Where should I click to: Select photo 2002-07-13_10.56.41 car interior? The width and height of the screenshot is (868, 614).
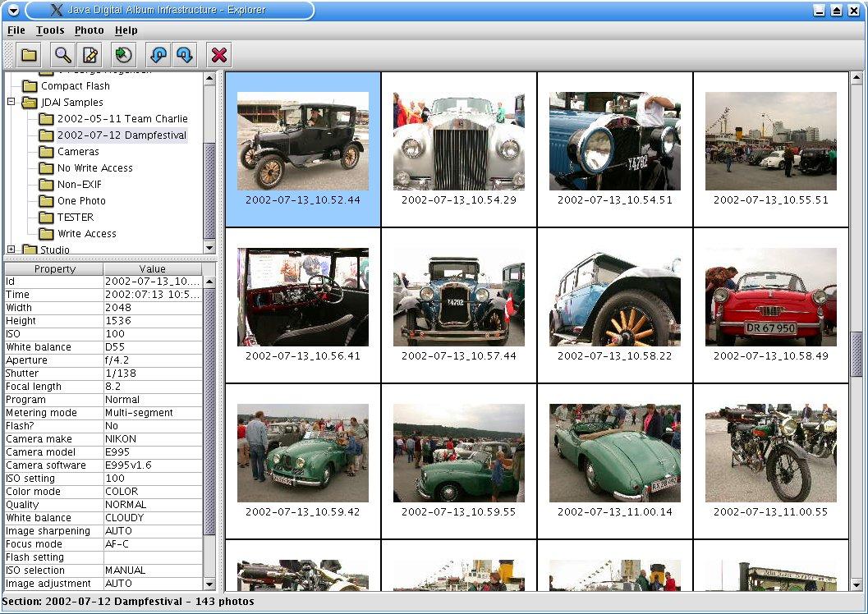tap(303, 305)
